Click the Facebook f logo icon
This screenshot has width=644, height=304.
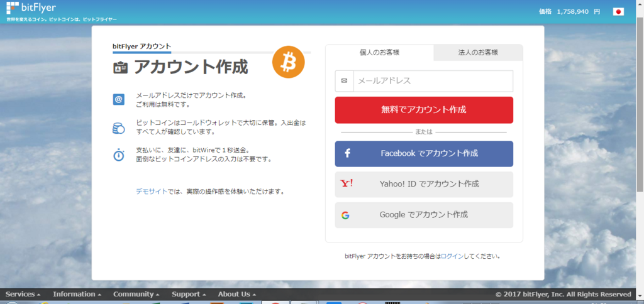(x=347, y=153)
